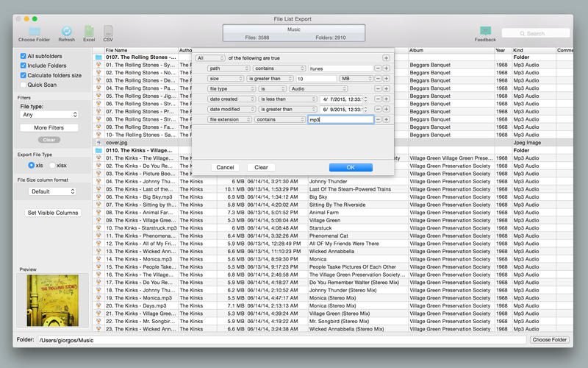The width and height of the screenshot is (588, 368).
Task: Click the cover.jpg file icon
Action: [98, 143]
